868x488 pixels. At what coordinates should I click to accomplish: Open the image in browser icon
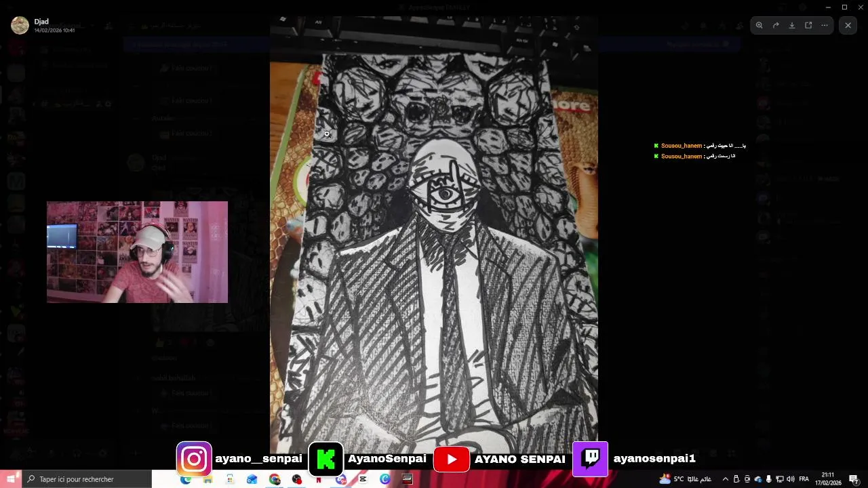coord(808,25)
